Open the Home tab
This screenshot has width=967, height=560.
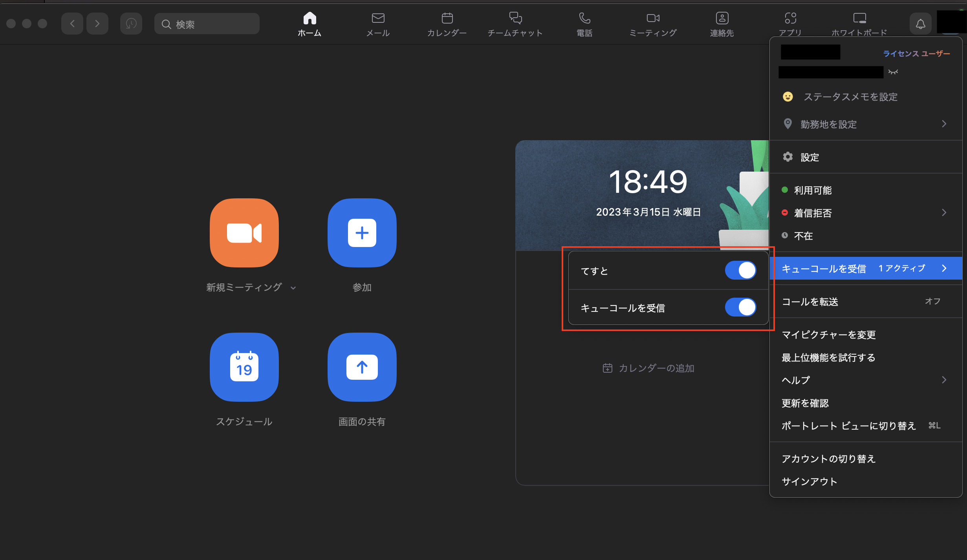[310, 24]
